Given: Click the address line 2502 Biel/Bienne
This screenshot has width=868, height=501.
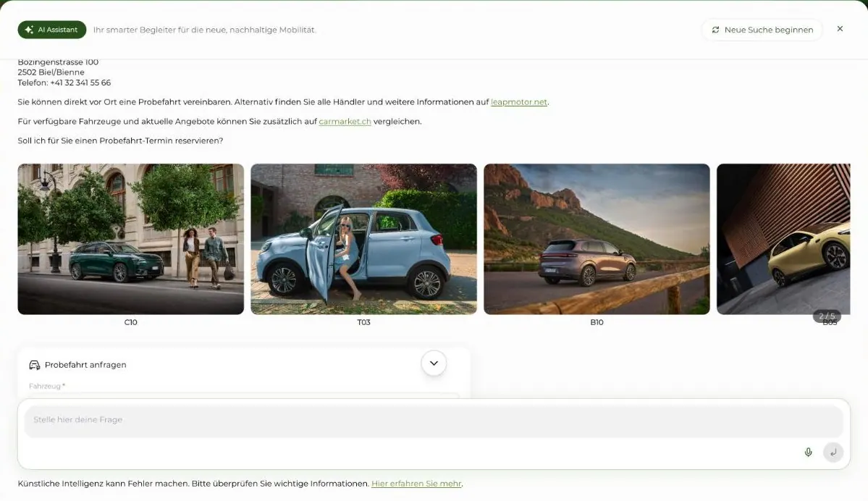Looking at the screenshot, I should (x=51, y=72).
